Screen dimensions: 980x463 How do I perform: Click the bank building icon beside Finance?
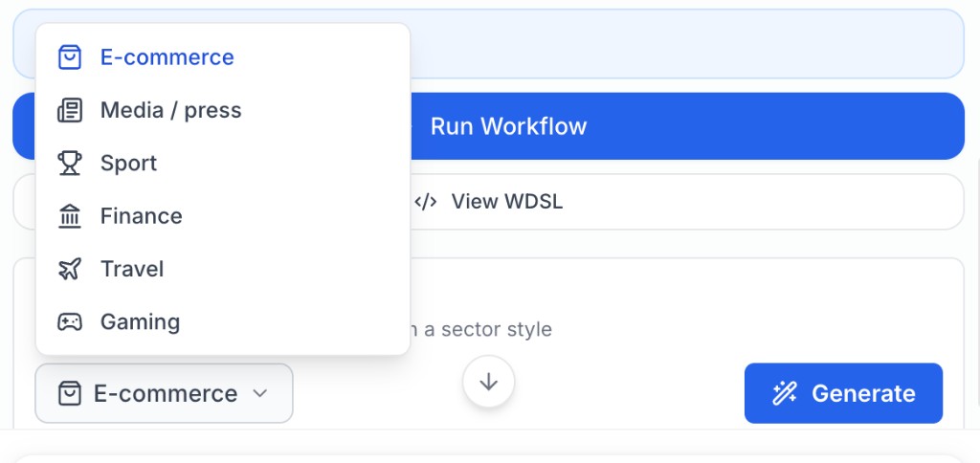coord(69,216)
